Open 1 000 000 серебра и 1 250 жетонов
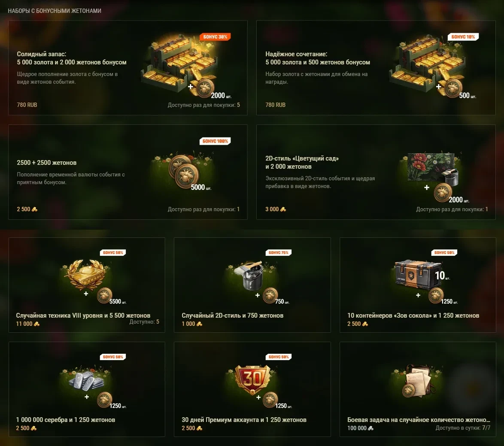Viewport: 504px width, 446px height. coord(66,420)
